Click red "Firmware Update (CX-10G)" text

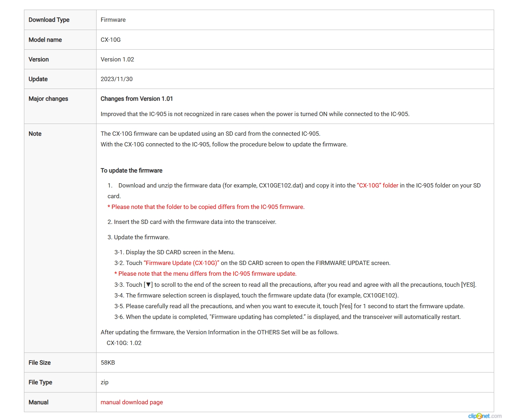point(181,263)
